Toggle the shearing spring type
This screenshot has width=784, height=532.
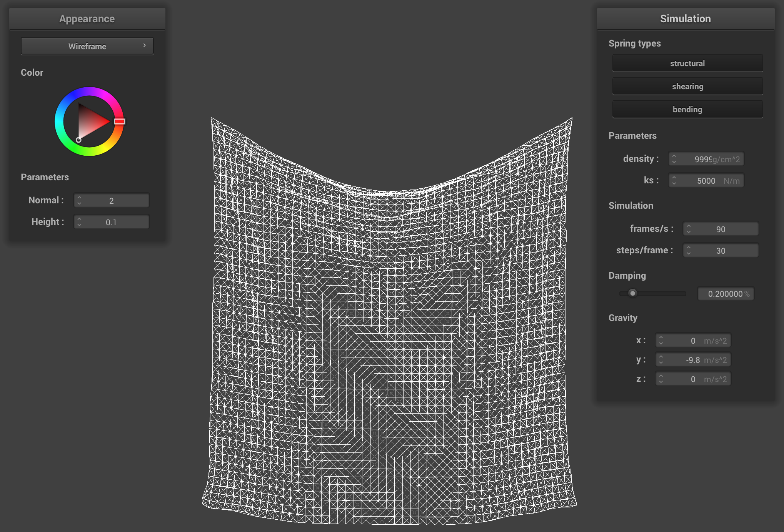pos(687,86)
